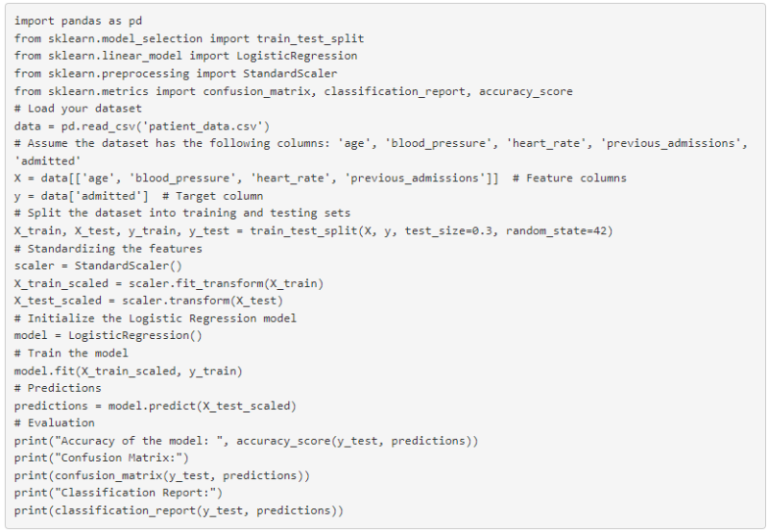Click the model = LogisticRegression() line
The height and width of the screenshot is (532, 768).
[x=108, y=335]
